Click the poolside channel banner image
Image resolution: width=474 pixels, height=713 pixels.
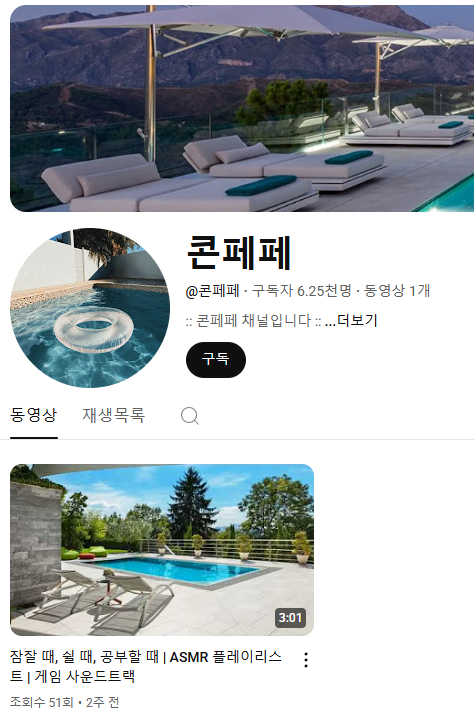coord(242,108)
